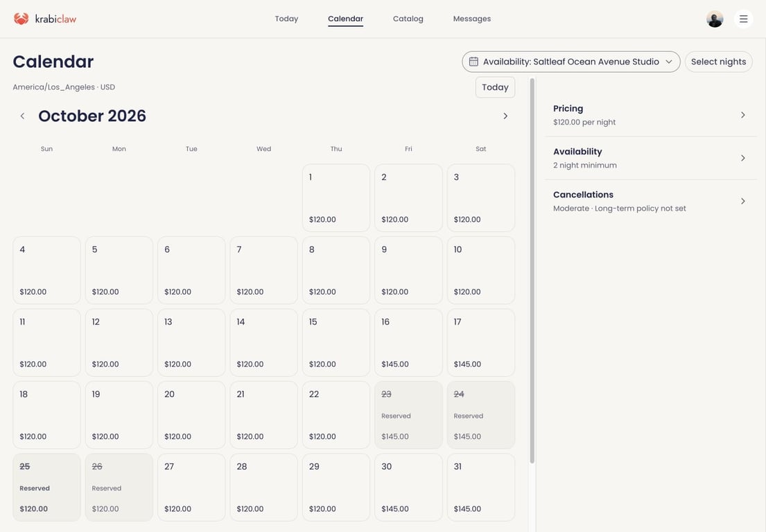Go to next month arrow
Screen dimensions: 766x532
505,116
